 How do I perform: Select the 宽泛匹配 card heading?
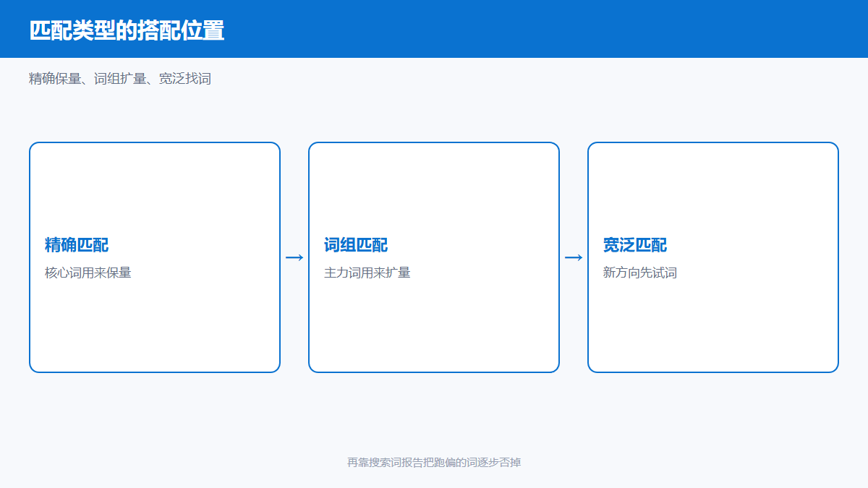pyautogui.click(x=635, y=245)
